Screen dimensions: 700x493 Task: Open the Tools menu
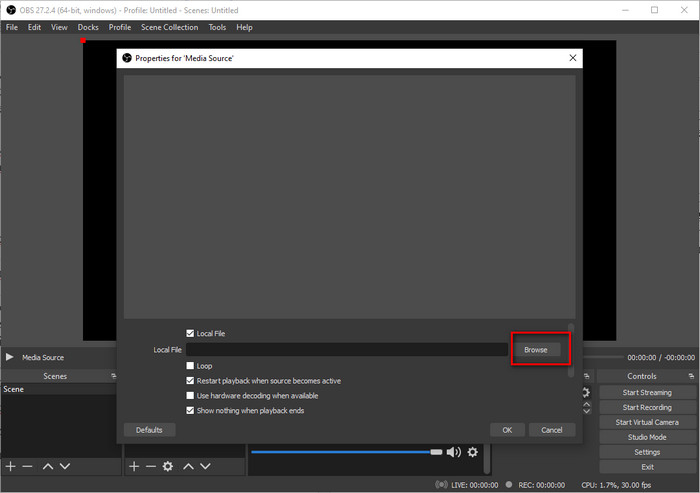217,27
